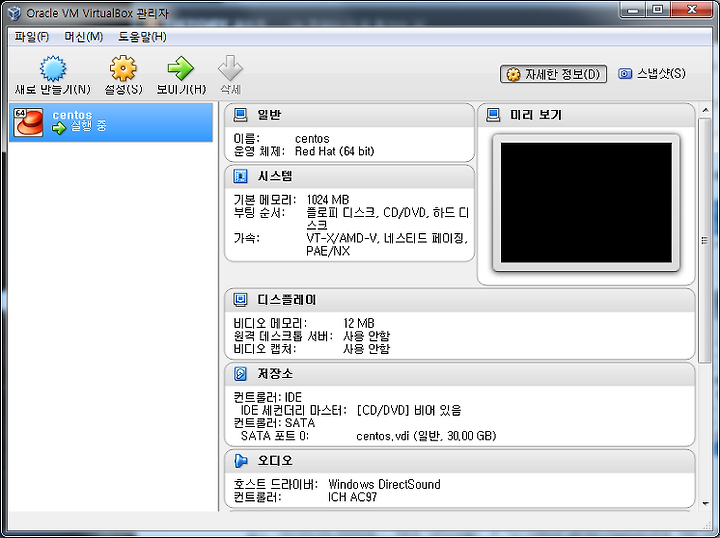This screenshot has width=720, height=538.
Task: Click the 저장소 section disk icon
Action: point(240,374)
